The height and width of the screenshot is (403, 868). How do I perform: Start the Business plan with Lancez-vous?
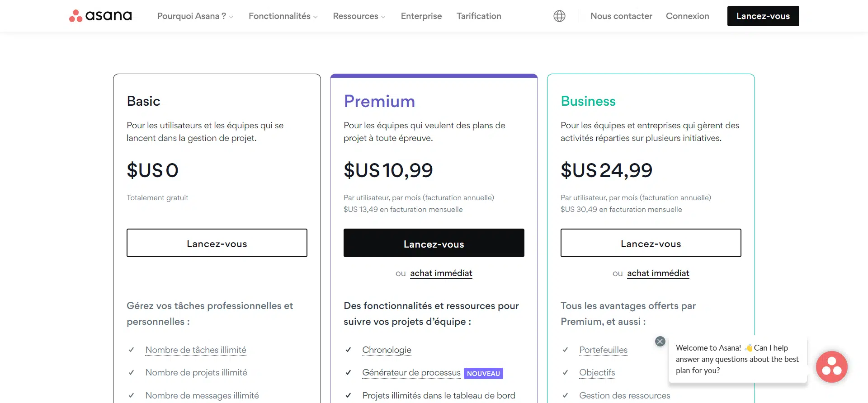[x=651, y=243]
